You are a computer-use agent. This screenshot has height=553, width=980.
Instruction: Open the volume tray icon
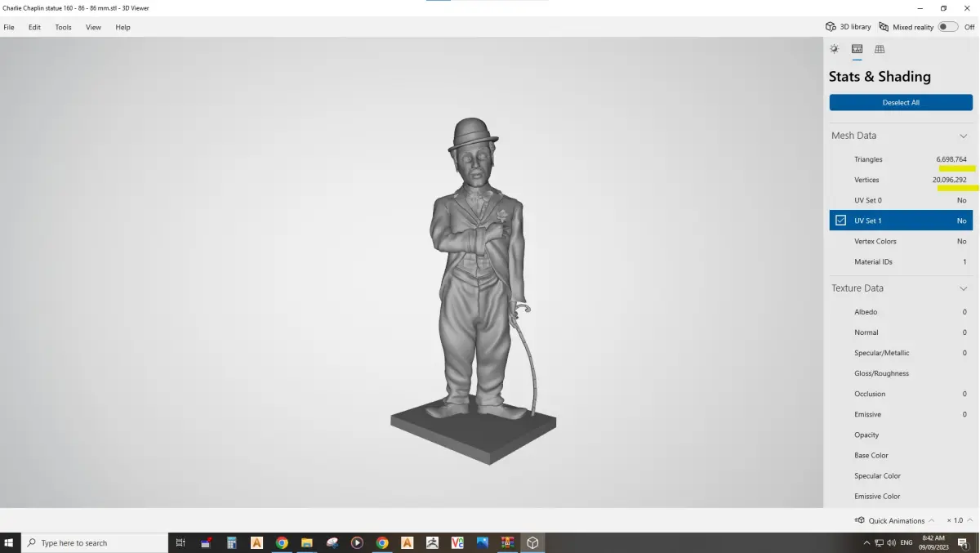coord(893,542)
